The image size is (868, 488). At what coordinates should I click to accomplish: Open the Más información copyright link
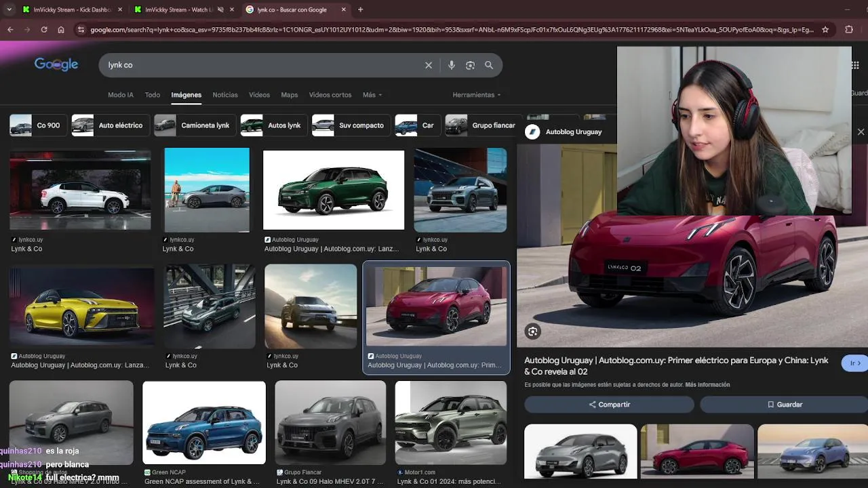(x=707, y=385)
